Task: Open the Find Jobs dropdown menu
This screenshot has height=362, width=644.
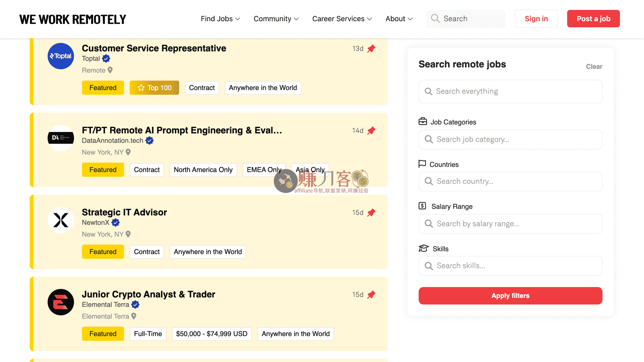Action: [x=220, y=19]
